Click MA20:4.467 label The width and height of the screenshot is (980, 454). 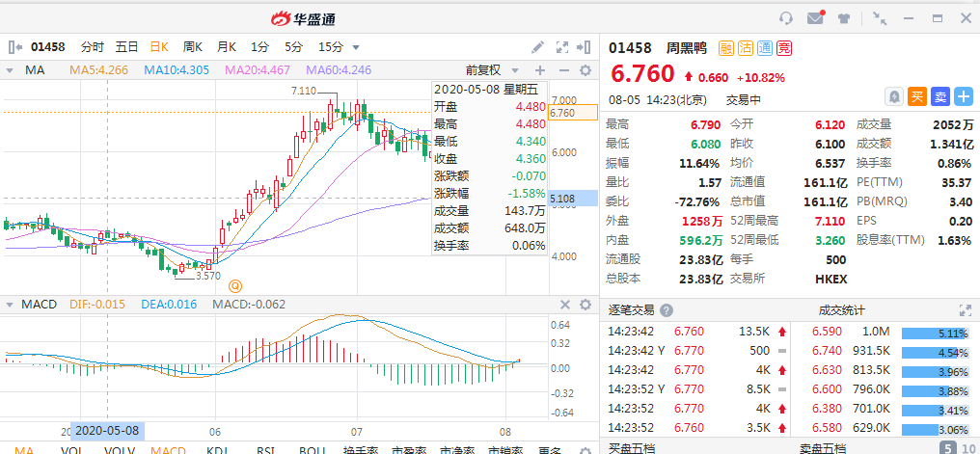258,70
